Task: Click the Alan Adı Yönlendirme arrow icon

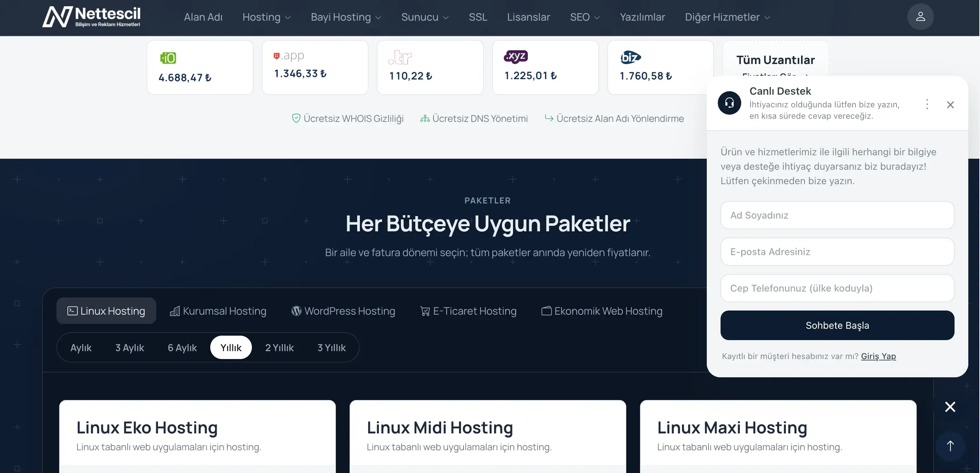Action: tap(549, 118)
